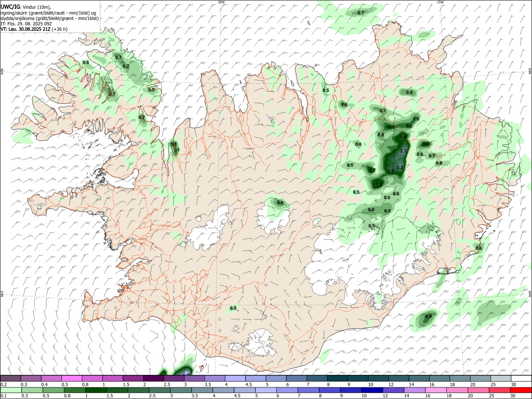This screenshot has width=532, height=399.
Task: Click the 1.2 precipitation value on the map
Action: pyautogui.click(x=409, y=126)
